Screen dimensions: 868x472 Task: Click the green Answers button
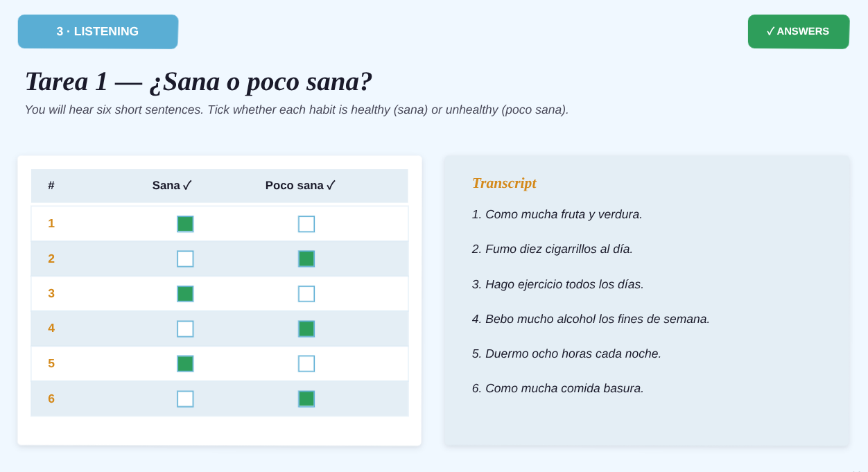click(799, 31)
